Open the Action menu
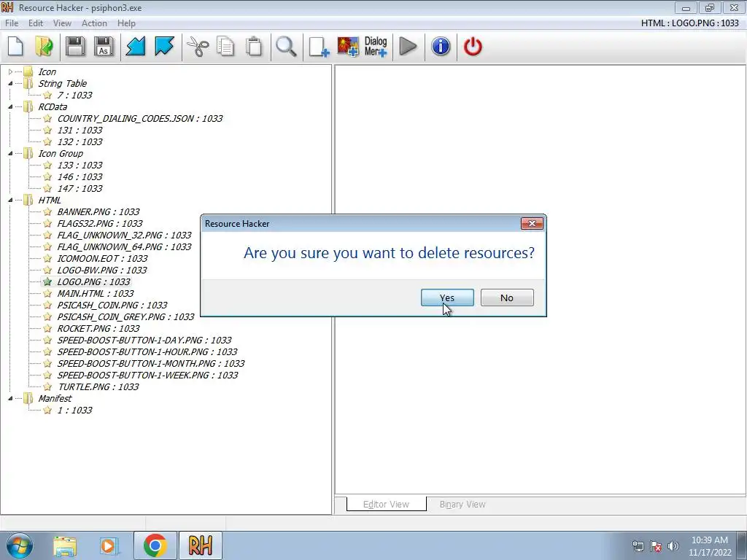 click(x=94, y=23)
